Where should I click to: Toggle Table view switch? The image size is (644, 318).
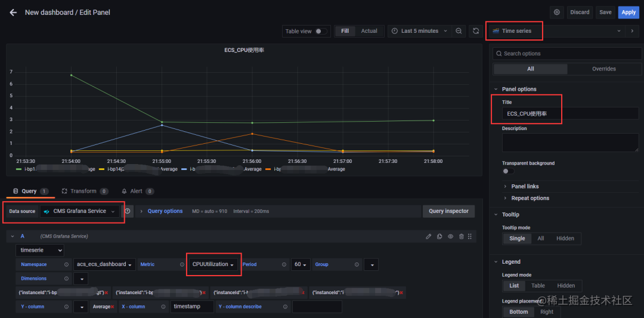click(x=321, y=31)
